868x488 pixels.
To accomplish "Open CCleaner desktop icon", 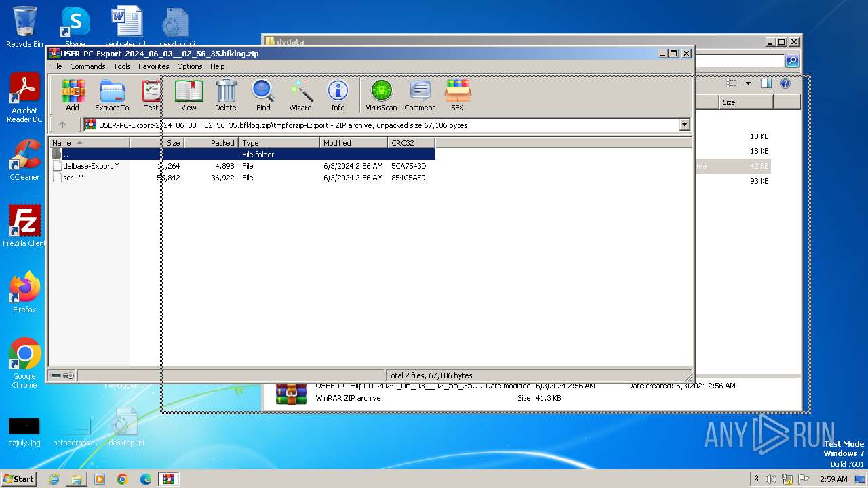I will point(24,159).
